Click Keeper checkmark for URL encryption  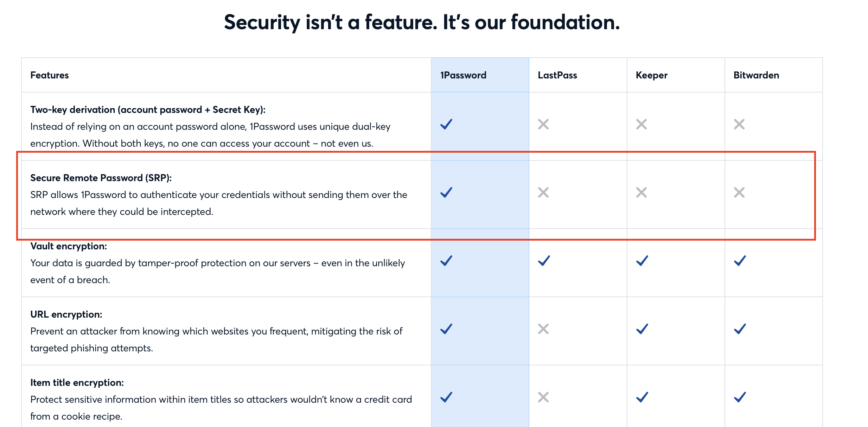pyautogui.click(x=642, y=329)
